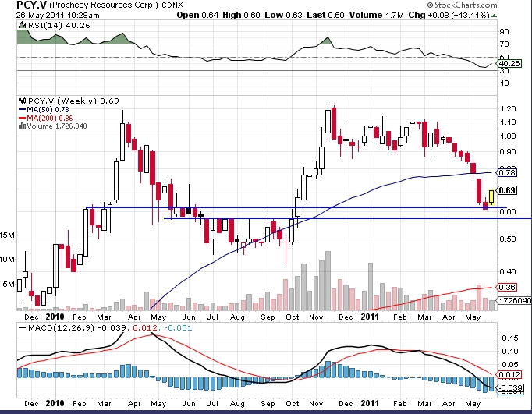Screen dimensions: 532x414
Task: Click the latest yellow weekly candlestick
Action: 491,198
